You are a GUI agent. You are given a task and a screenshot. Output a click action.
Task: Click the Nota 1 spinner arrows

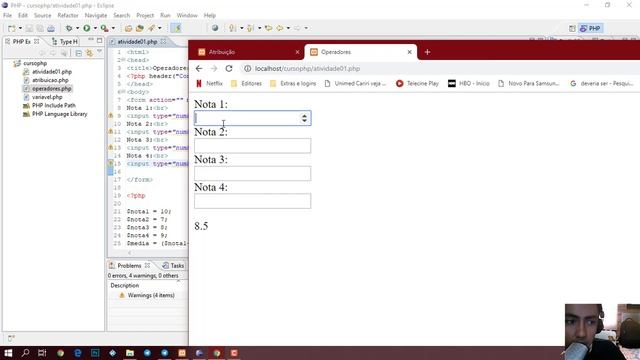[304, 118]
